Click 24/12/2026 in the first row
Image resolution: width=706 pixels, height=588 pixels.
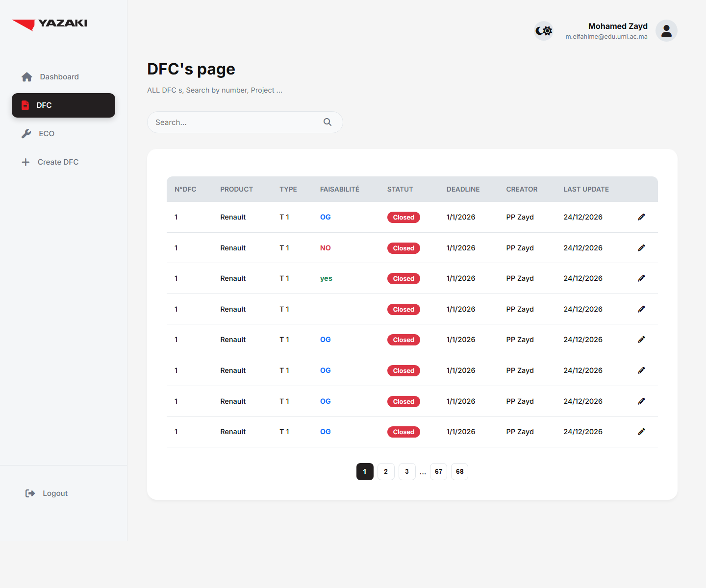583,217
